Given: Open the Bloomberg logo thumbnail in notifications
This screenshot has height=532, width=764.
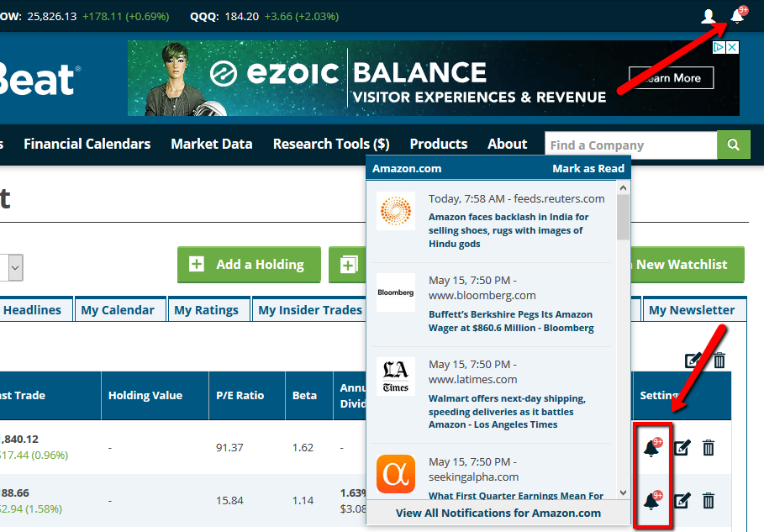Looking at the screenshot, I should click(x=396, y=292).
